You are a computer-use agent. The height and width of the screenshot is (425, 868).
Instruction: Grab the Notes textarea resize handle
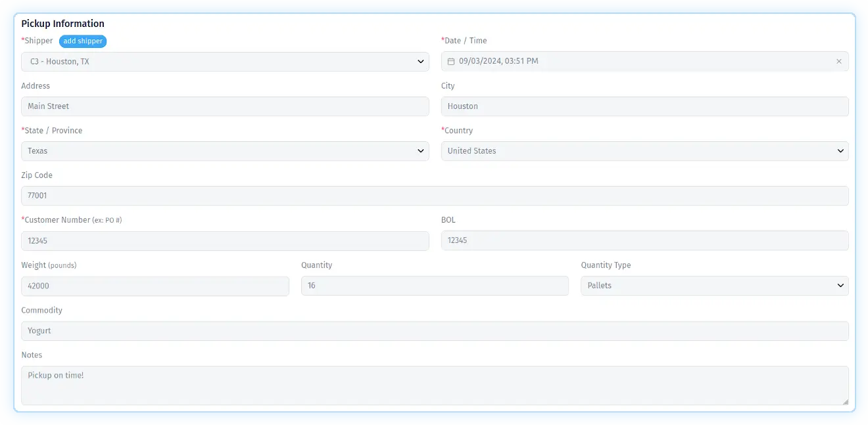pyautogui.click(x=844, y=401)
